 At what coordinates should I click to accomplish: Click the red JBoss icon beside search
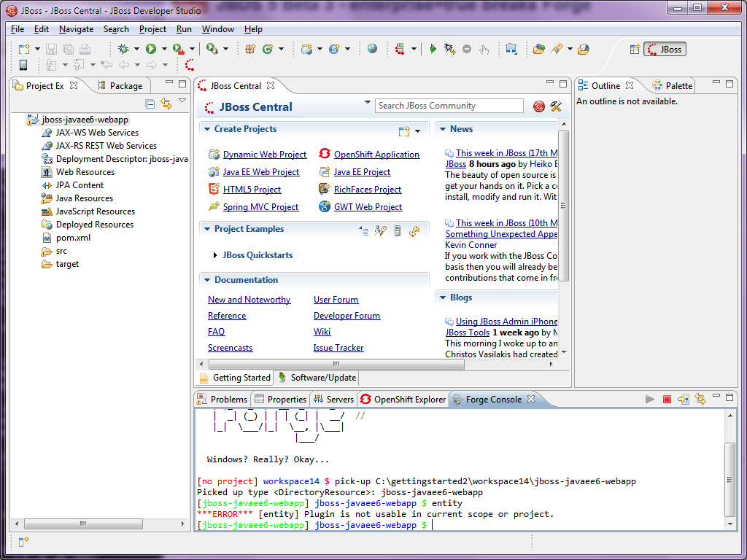tap(539, 106)
